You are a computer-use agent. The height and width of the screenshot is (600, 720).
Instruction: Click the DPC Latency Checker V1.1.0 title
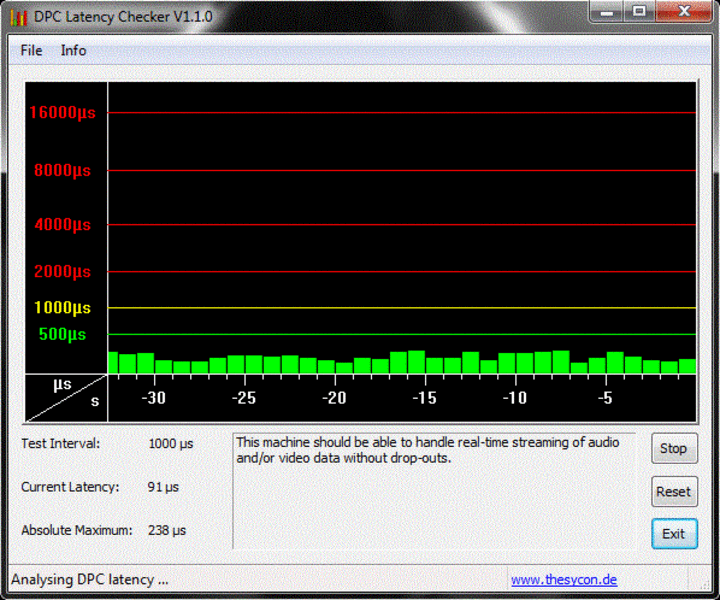point(123,17)
